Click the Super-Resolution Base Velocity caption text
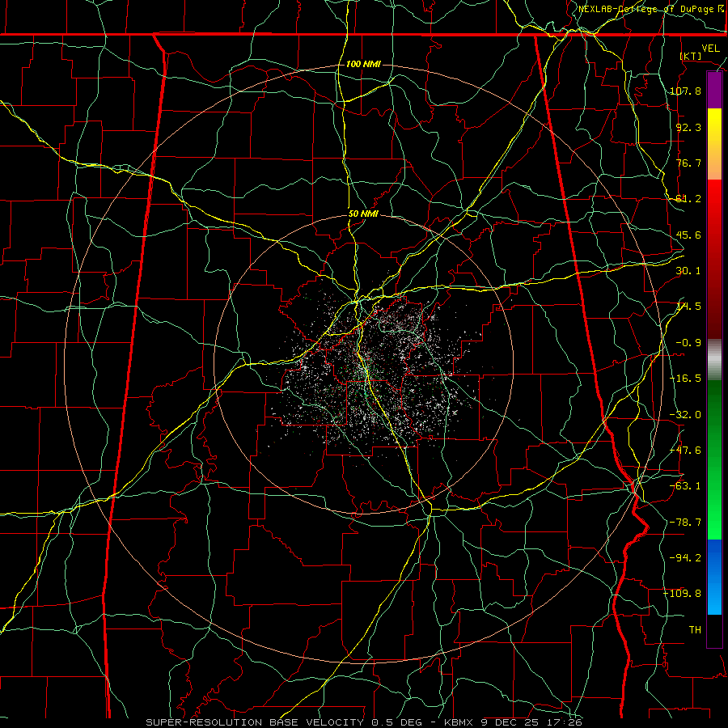 coord(255,722)
